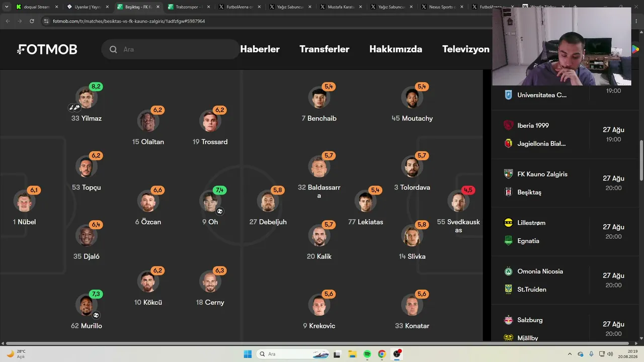Click the fotmob.com URL address bar
This screenshot has width=644, height=362.
point(267,21)
